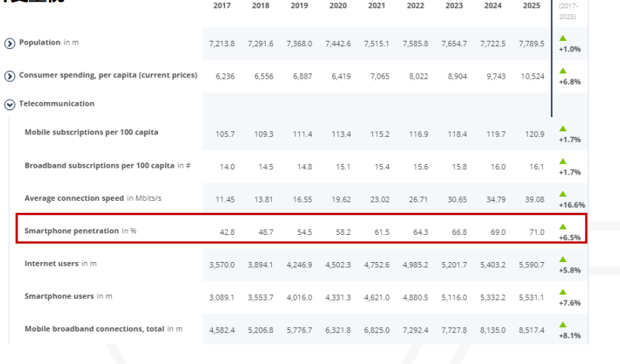Click the growth arrow for Mobile broadband connections
The width and height of the screenshot is (620, 364).
(563, 324)
